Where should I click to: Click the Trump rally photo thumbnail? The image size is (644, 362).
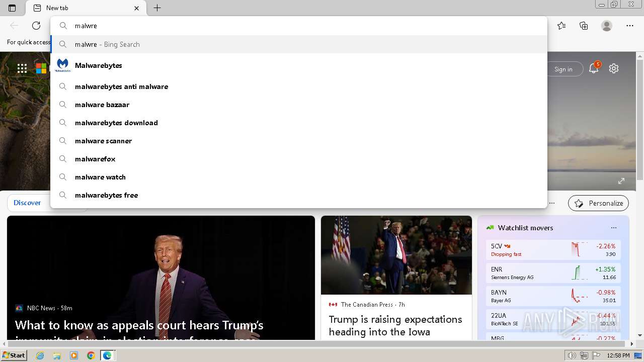click(396, 255)
